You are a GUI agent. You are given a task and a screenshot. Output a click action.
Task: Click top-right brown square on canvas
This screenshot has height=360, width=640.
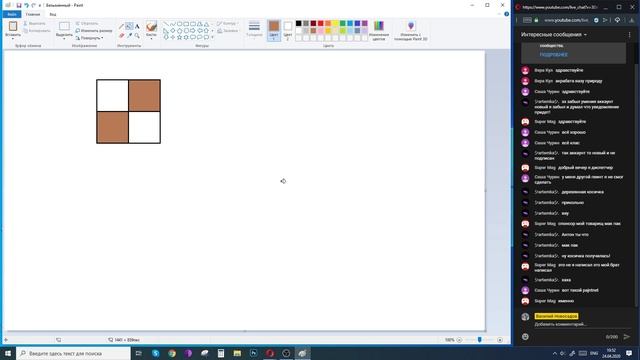pos(144,96)
